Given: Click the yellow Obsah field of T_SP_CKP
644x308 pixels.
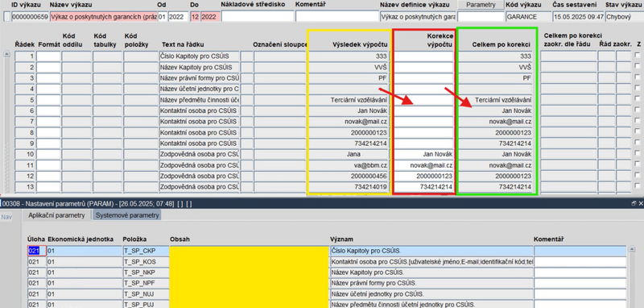Looking at the screenshot, I should (x=249, y=251).
